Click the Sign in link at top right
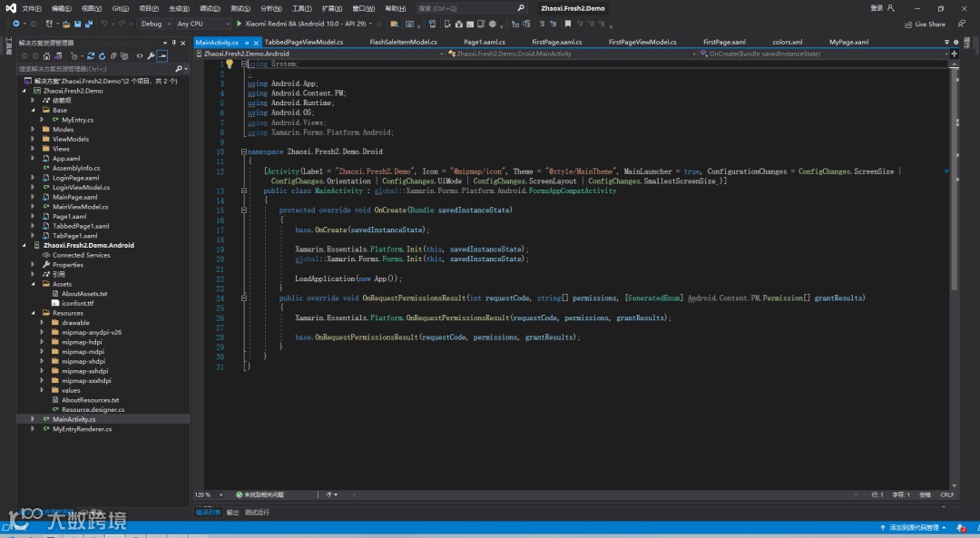The width and height of the screenshot is (980, 538). 876,8
